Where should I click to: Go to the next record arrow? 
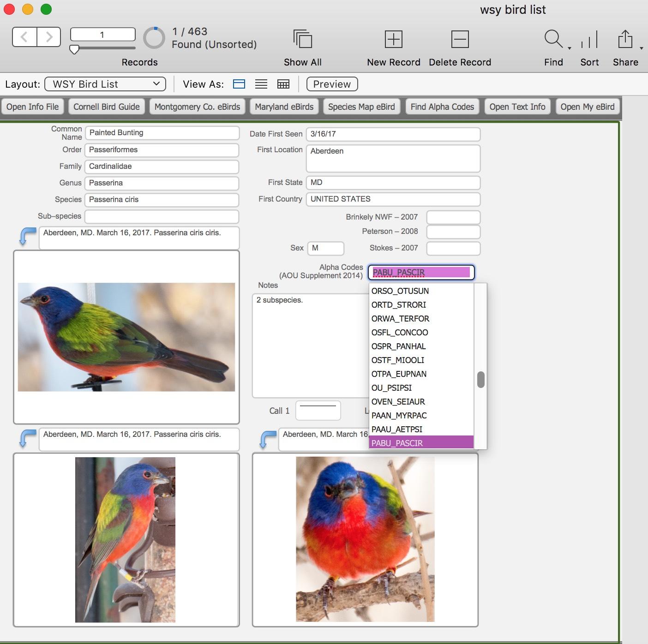click(49, 37)
